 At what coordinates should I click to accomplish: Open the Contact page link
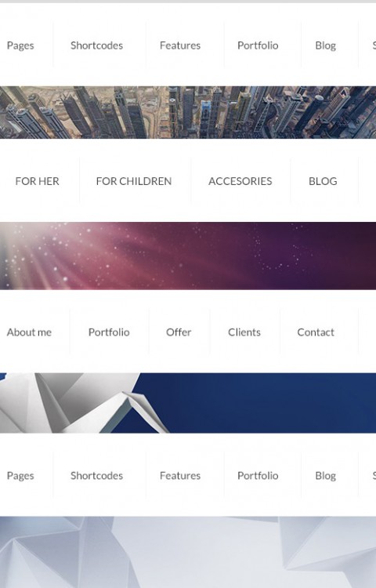click(316, 332)
